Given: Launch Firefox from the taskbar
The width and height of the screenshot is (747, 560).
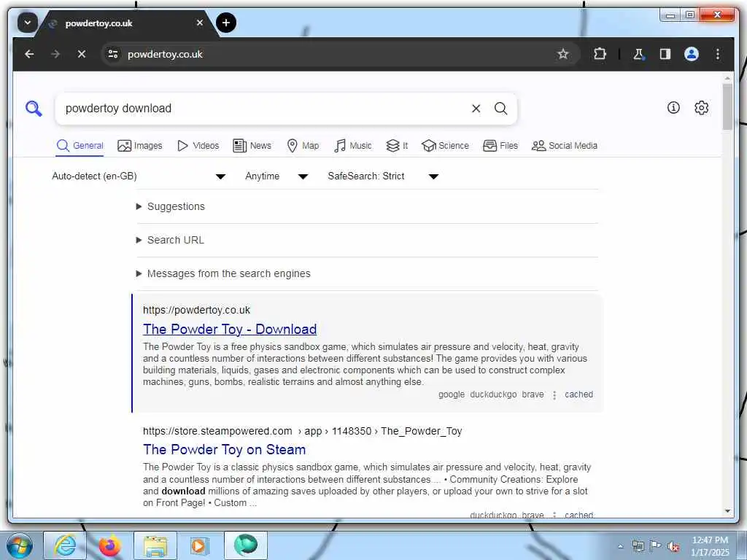Looking at the screenshot, I should 110,545.
